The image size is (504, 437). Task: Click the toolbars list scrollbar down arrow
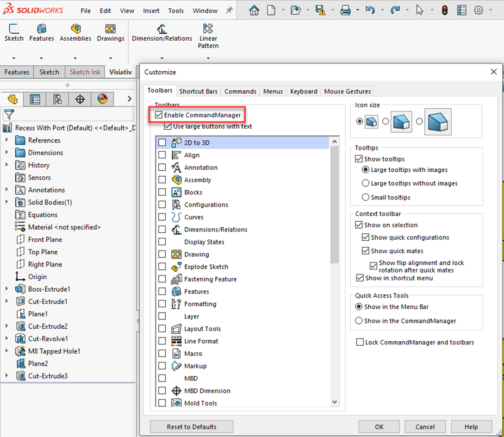(x=335, y=402)
